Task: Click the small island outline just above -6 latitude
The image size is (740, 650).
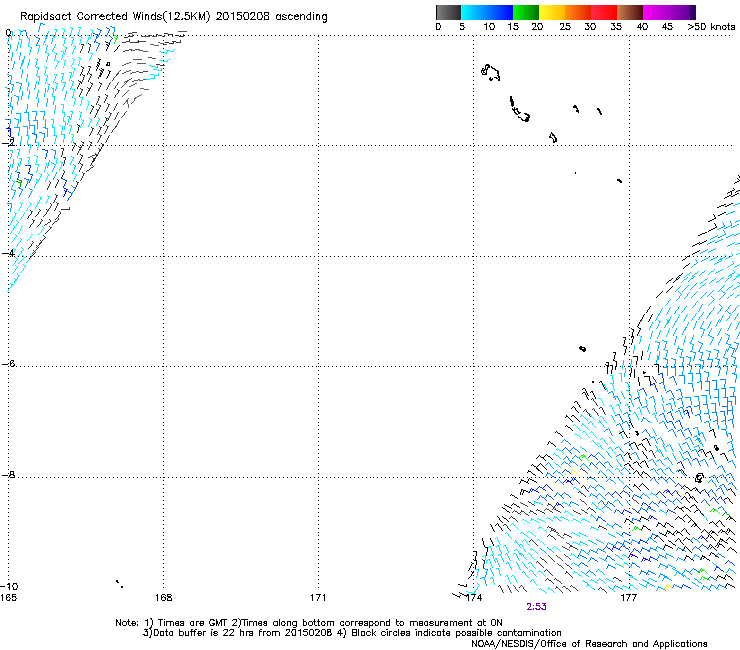Action: pyautogui.click(x=582, y=349)
